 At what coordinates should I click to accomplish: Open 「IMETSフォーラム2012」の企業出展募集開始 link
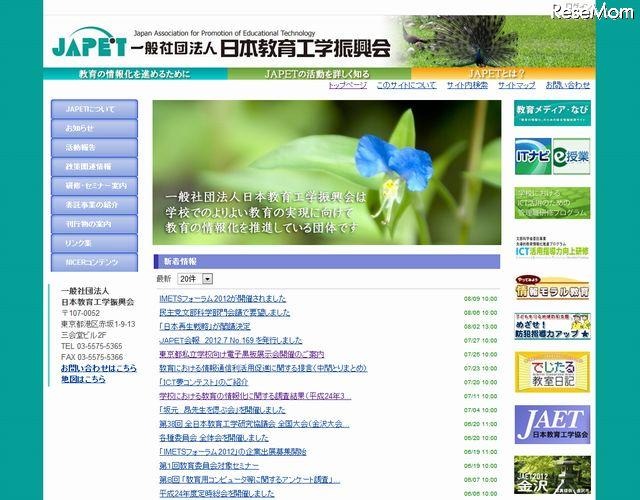pos(233,451)
